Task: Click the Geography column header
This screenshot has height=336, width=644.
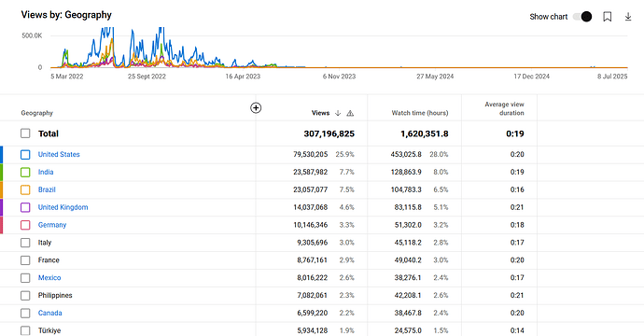Action: click(x=37, y=113)
